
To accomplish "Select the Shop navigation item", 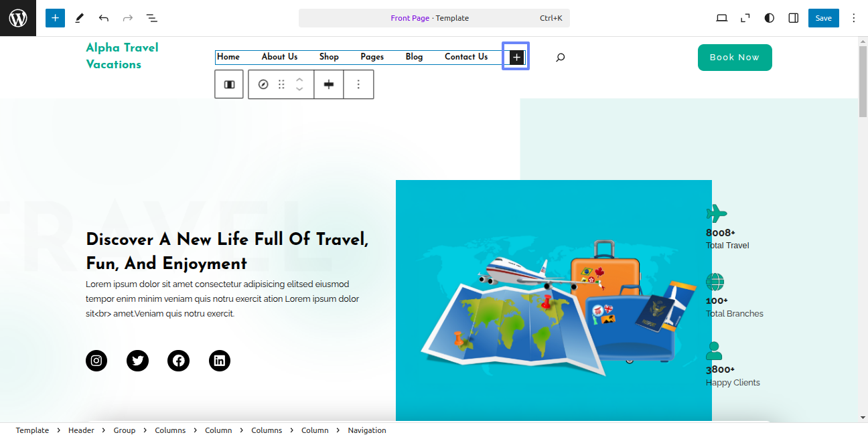I will (329, 57).
